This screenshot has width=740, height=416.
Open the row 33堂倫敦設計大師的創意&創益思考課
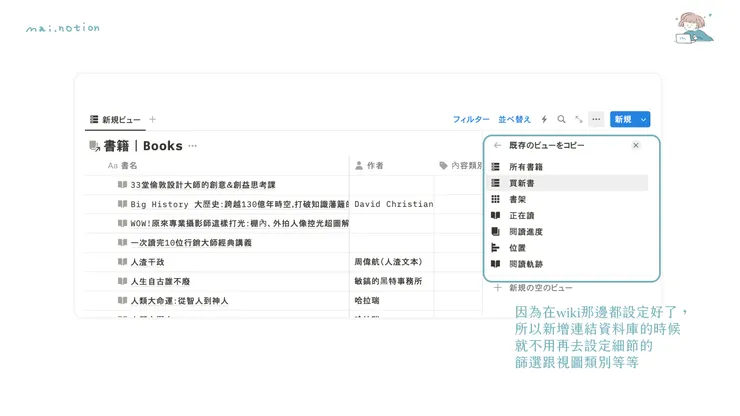(x=203, y=185)
